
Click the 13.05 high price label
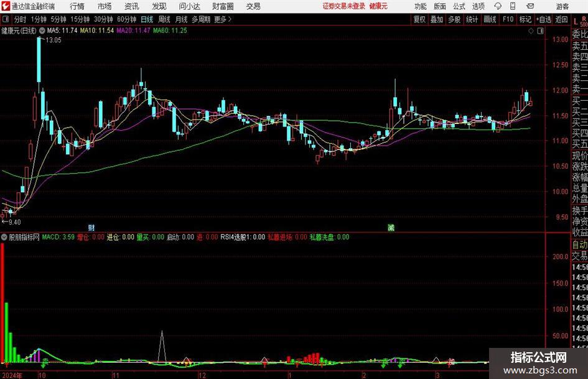54,40
